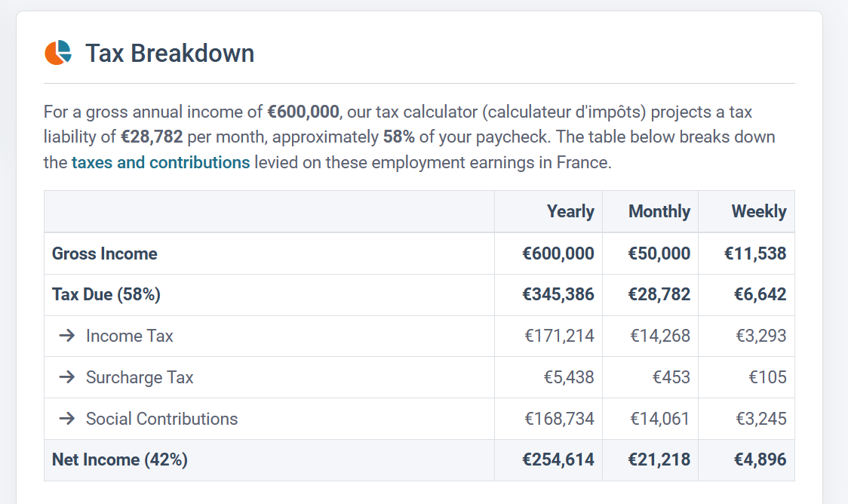Select the yearly social contributions figure €168,734
848x504 pixels.
coord(559,419)
